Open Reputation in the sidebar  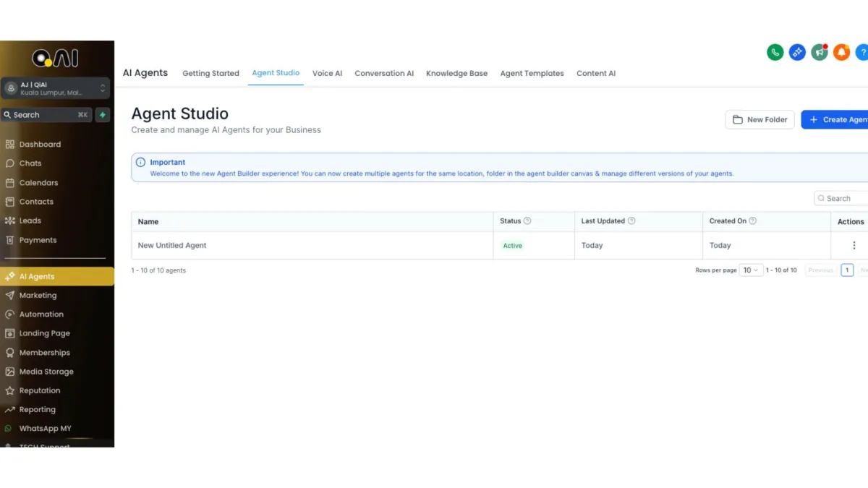(x=40, y=390)
